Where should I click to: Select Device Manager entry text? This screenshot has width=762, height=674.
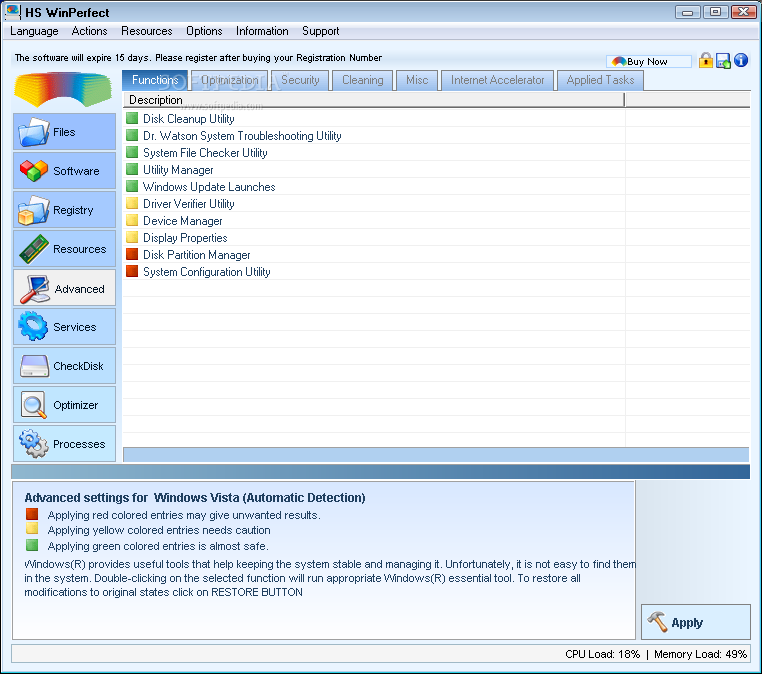[182, 221]
